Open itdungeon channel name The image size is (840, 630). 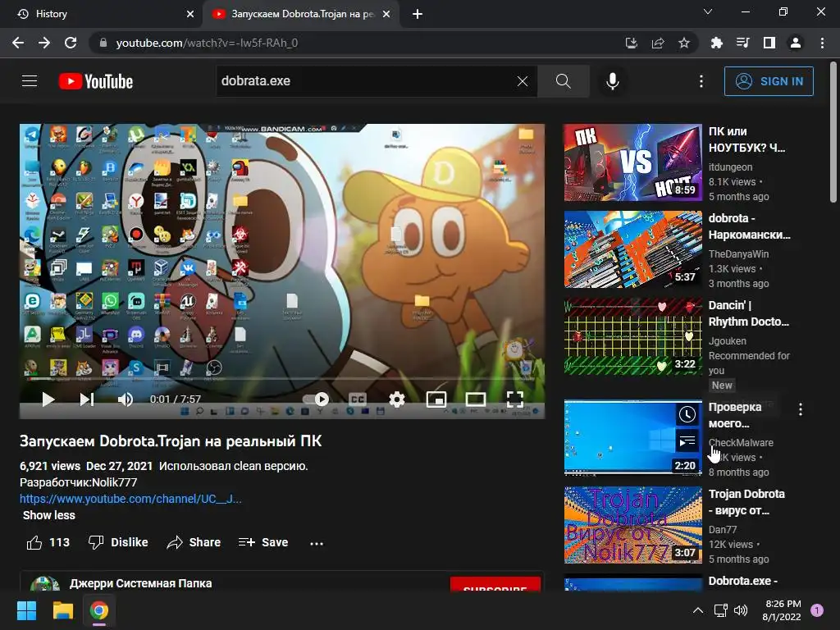point(730,167)
